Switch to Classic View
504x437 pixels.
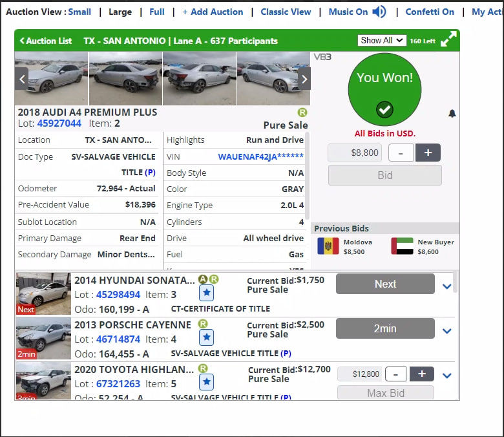[286, 12]
